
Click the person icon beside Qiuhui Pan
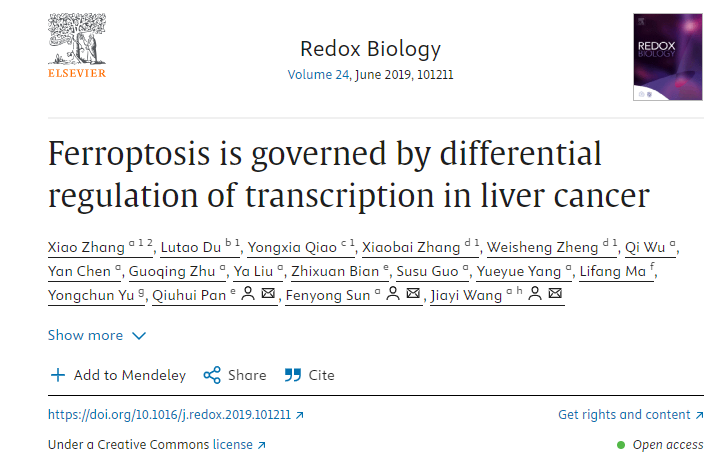[248, 293]
